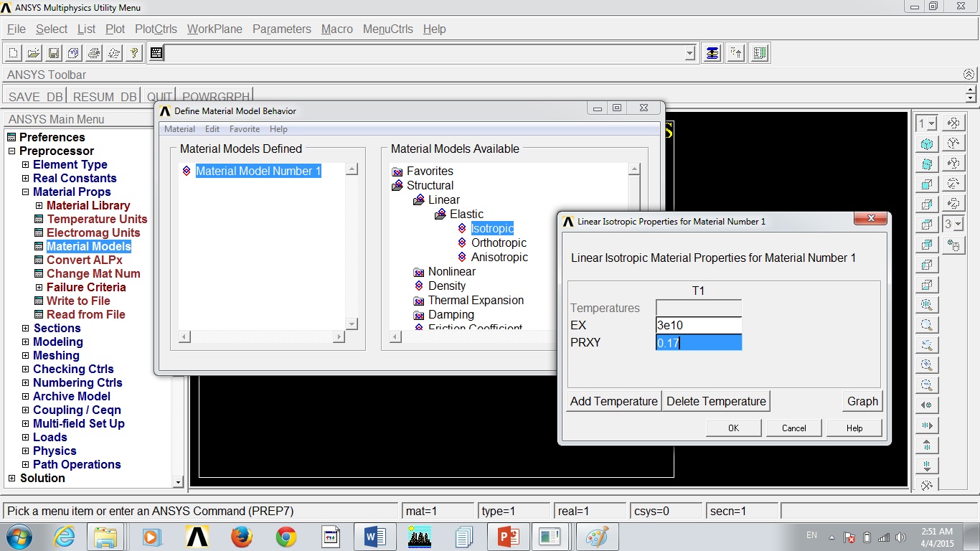This screenshot has height=551, width=980.
Task: Expand the Meshing tree node
Action: pyautogui.click(x=26, y=355)
